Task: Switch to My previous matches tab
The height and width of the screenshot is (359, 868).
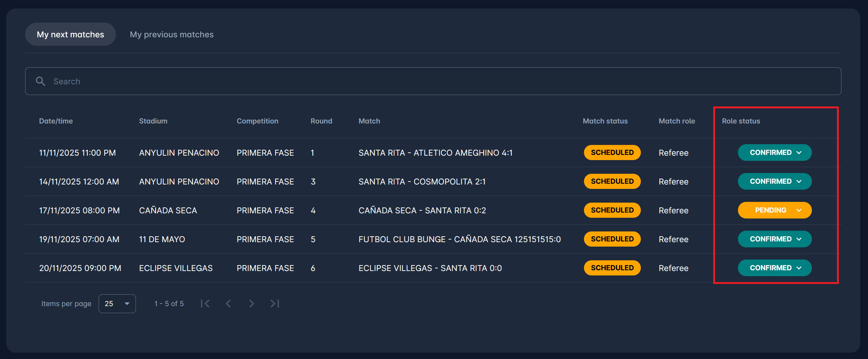Action: pos(171,34)
